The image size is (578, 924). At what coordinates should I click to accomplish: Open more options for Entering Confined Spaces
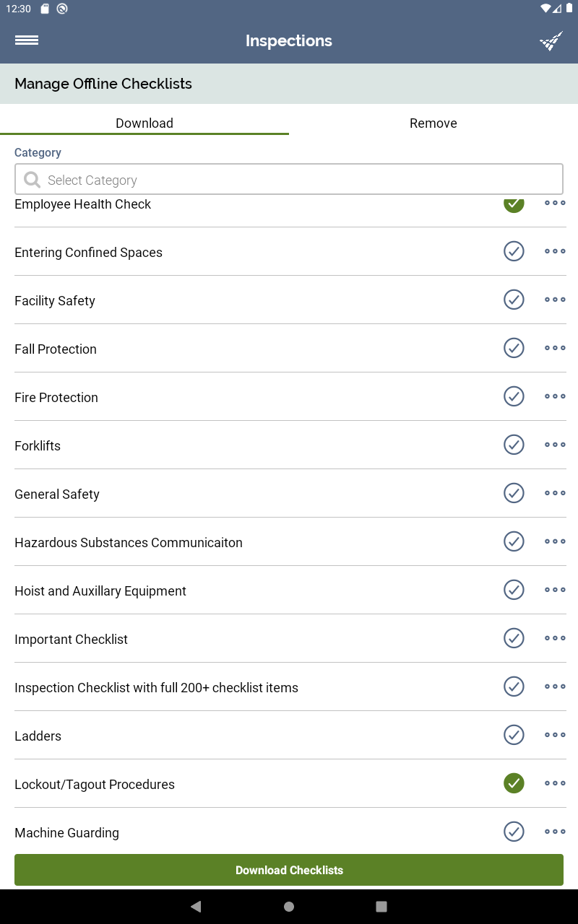[555, 251]
